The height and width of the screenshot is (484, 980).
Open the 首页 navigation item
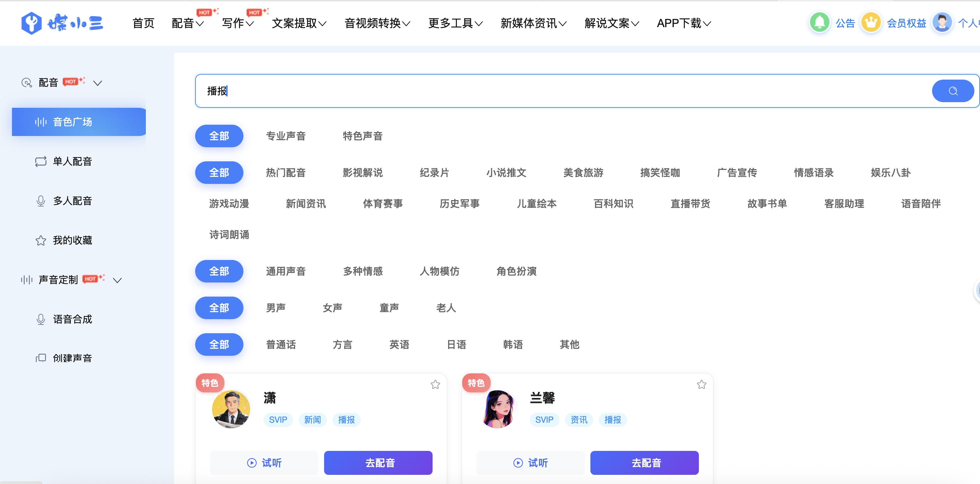pos(143,23)
